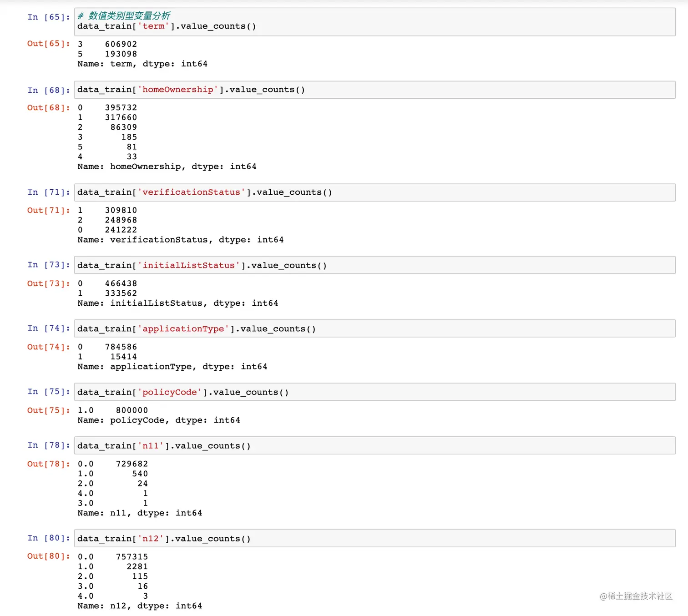Click the n11 value_counts code cell
The height and width of the screenshot is (616, 688).
coord(374,446)
